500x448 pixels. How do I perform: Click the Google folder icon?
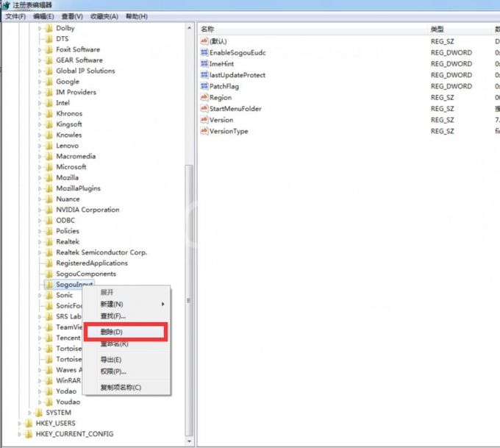tap(49, 82)
